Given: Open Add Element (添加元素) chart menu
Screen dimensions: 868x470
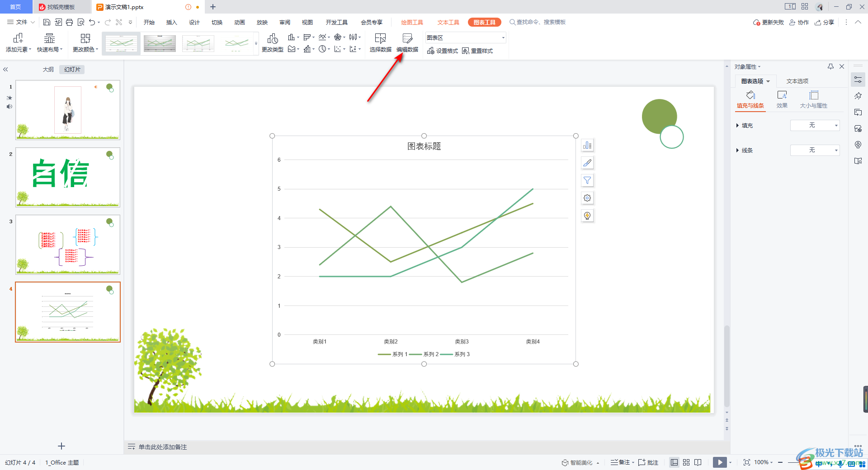Looking at the screenshot, I should coord(19,43).
